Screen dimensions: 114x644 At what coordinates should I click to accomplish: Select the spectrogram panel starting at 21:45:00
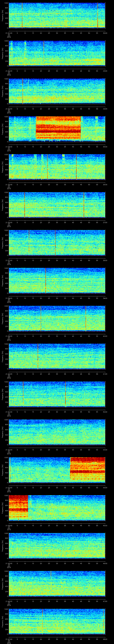[x=57, y=546]
